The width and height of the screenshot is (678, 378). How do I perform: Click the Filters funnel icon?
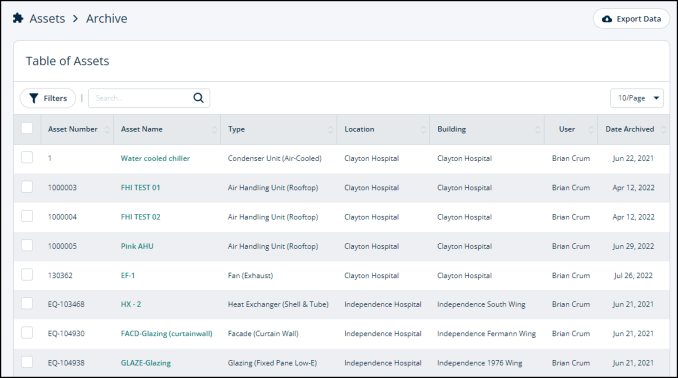pos(34,98)
